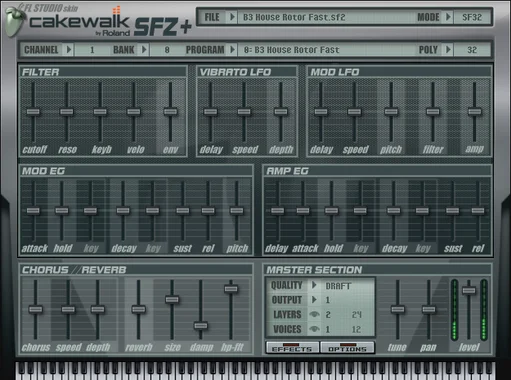
Task: Expand the PROGRAM selector arrow
Action: (x=232, y=50)
